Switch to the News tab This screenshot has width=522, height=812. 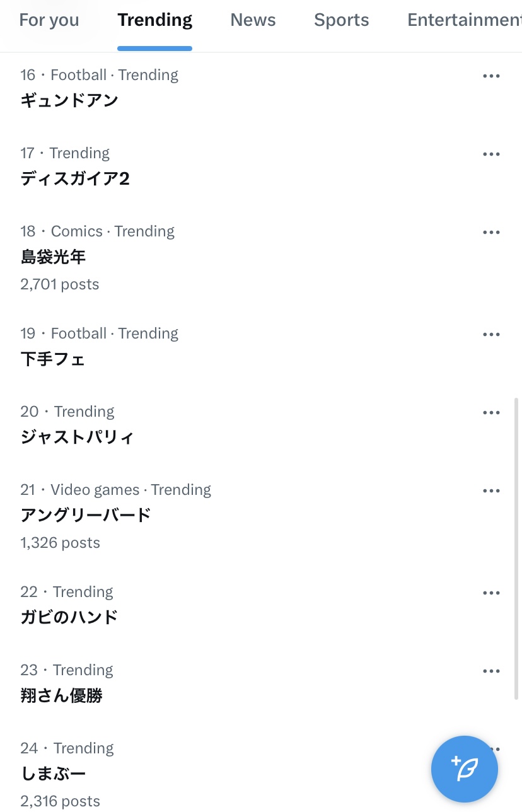[x=253, y=20]
